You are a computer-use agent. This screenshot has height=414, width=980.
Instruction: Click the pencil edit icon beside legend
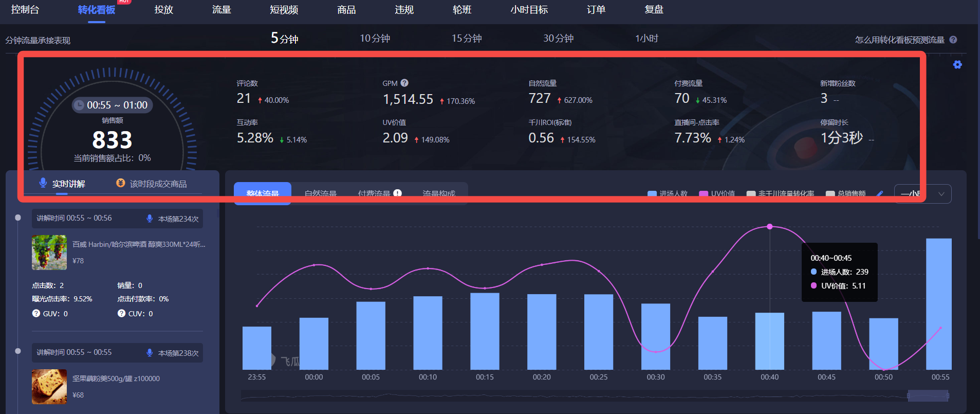tap(880, 194)
